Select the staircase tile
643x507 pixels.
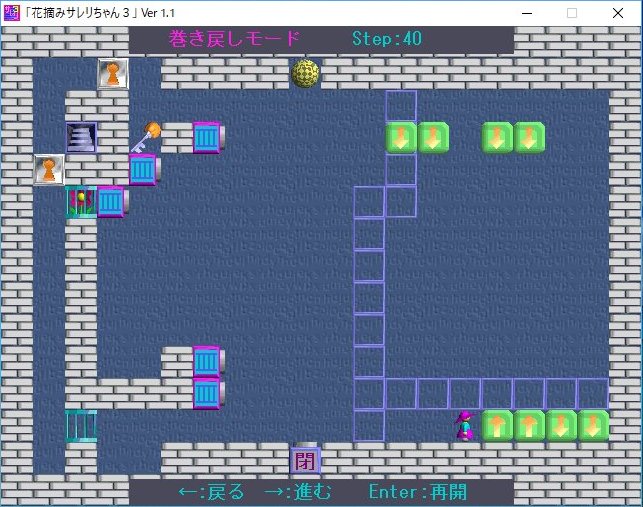81,137
